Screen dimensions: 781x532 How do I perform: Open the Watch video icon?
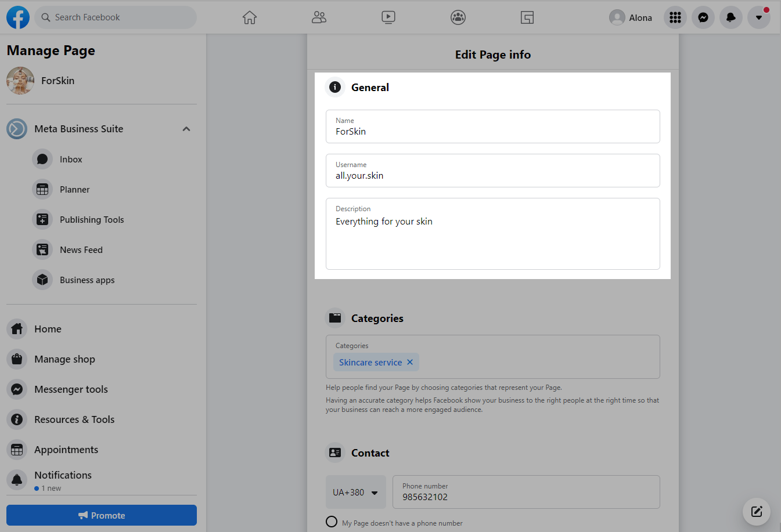[388, 17]
